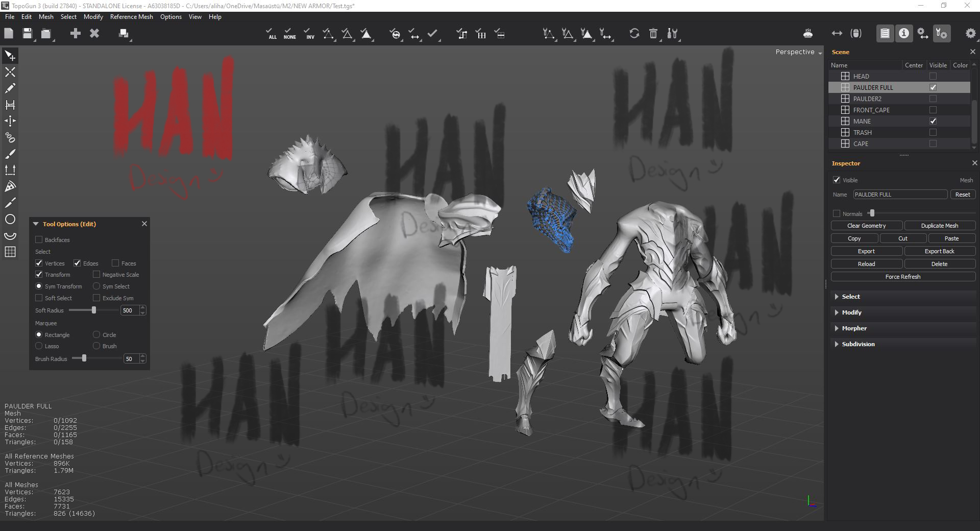Select the Draw pencil tool
This screenshot has width=980, height=531.
10,88
